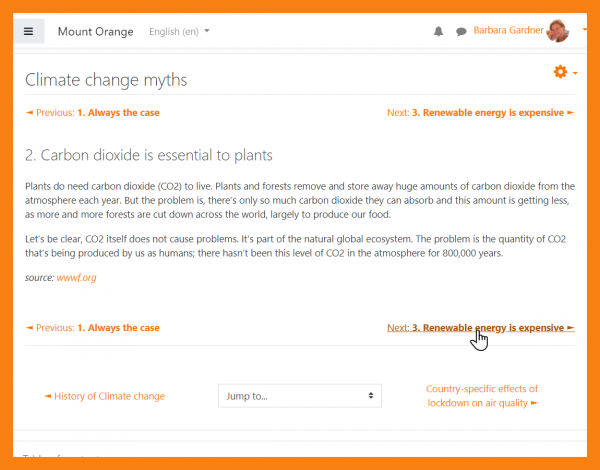
Task: Expand the English (en) language dropdown
Action: click(179, 32)
